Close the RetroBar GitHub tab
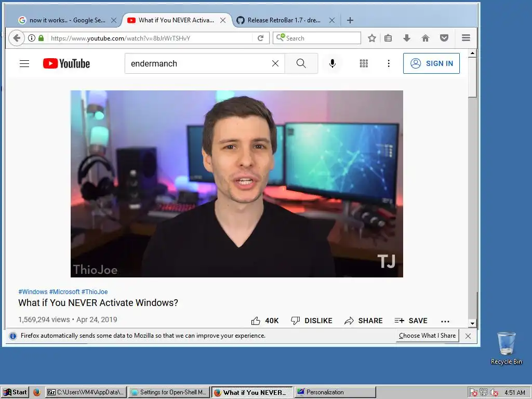Viewport: 532px width, 399px height. click(332, 20)
